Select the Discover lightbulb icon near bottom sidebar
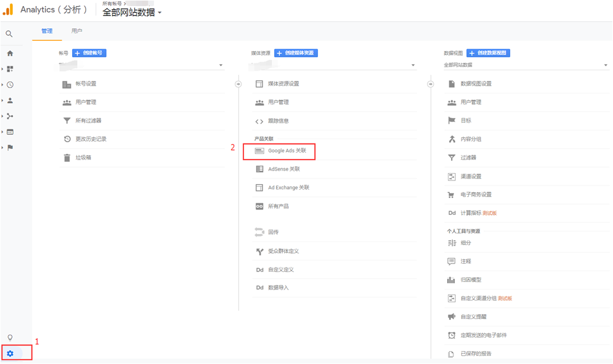 (x=10, y=337)
